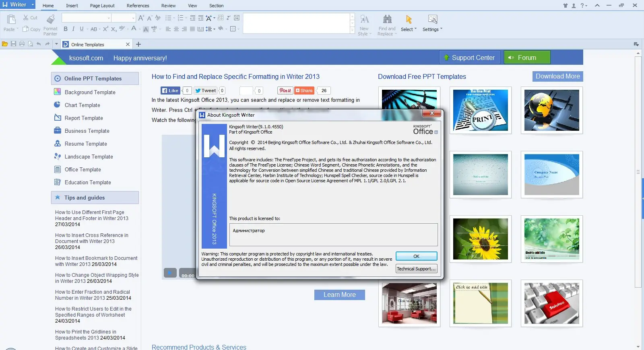Align text right

point(184,29)
